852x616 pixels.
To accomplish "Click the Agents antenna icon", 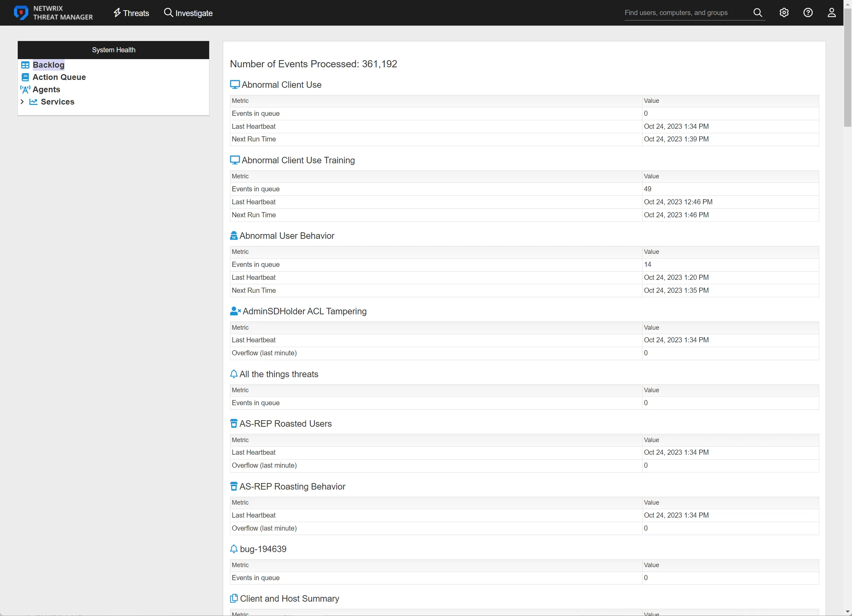I will click(x=25, y=90).
